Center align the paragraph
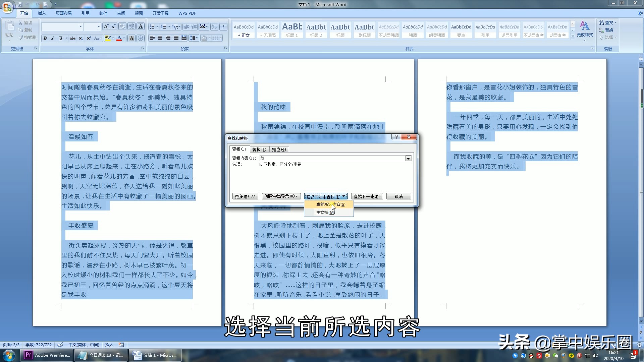Screen dimensions: 644x362 point(160,38)
